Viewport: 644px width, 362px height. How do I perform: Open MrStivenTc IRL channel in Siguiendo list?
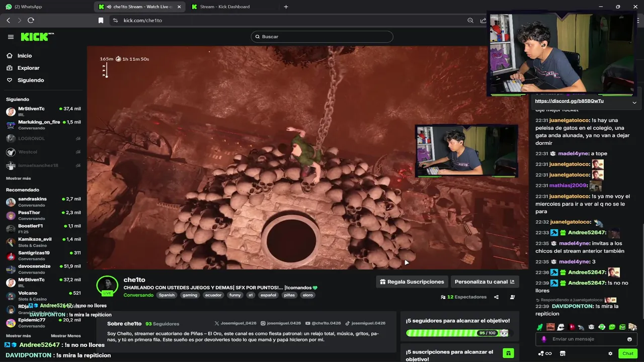click(x=43, y=111)
